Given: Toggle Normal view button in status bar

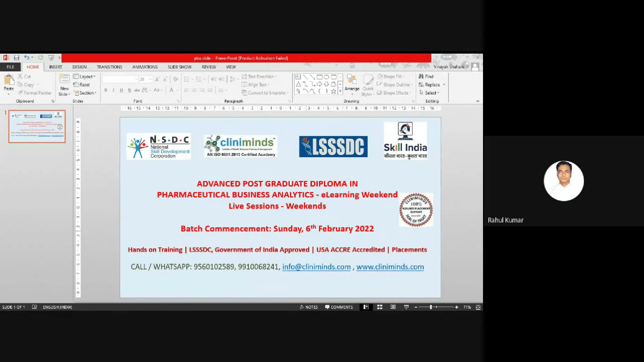Looking at the screenshot, I should (x=366, y=307).
